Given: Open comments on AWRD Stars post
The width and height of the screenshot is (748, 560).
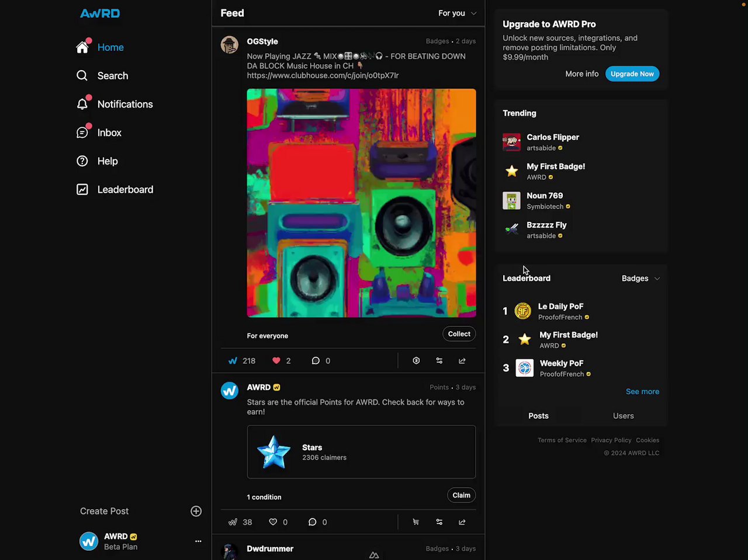Looking at the screenshot, I should pos(313,522).
